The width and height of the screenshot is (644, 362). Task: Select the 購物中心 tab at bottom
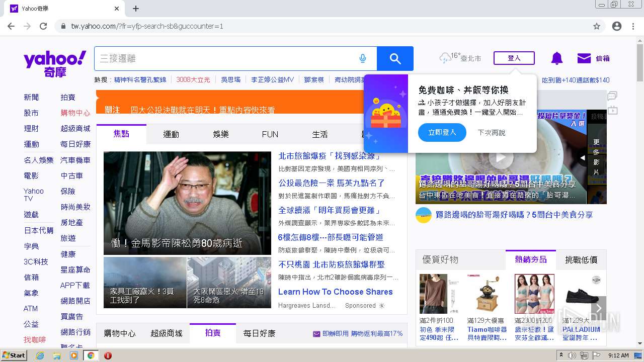pos(120,333)
